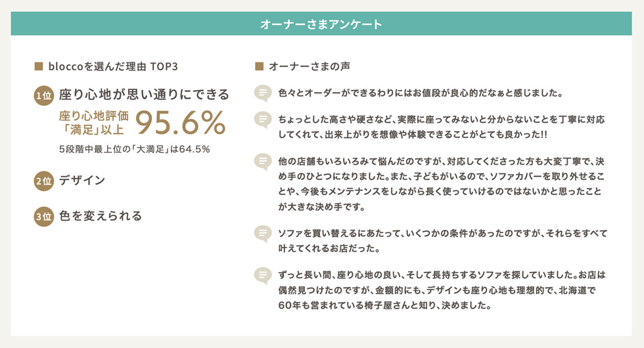Click speech bubble icon beside 色々とオーダー review
This screenshot has width=644, height=348.
263,93
